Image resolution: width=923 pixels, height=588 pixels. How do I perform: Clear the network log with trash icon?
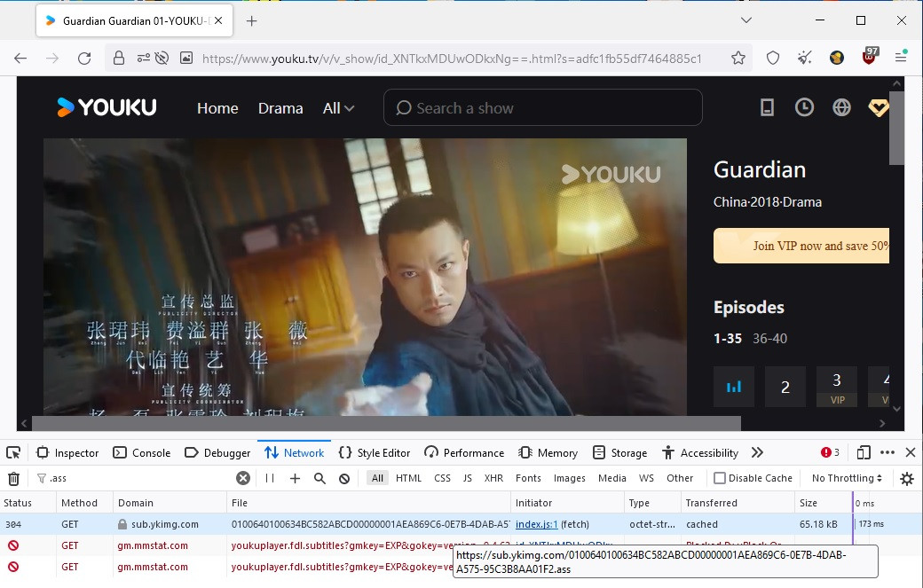(13, 478)
